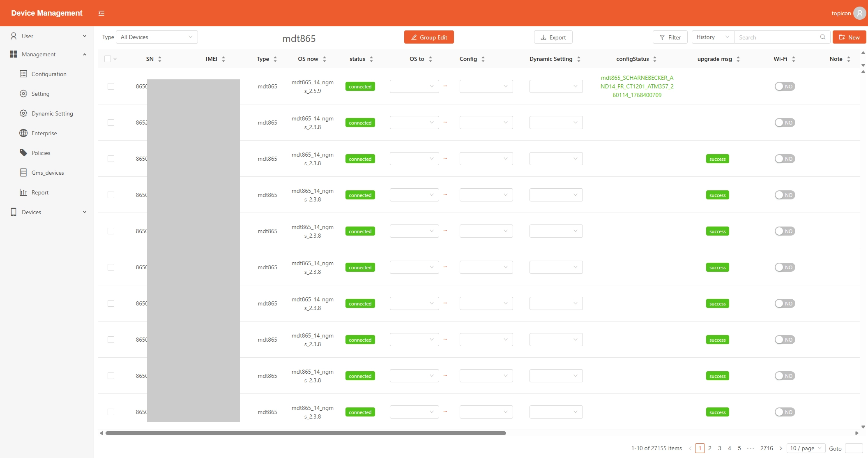Screen dimensions: 868x458
Task: Click the ellipsis beside first row OS to
Action: 445,86
